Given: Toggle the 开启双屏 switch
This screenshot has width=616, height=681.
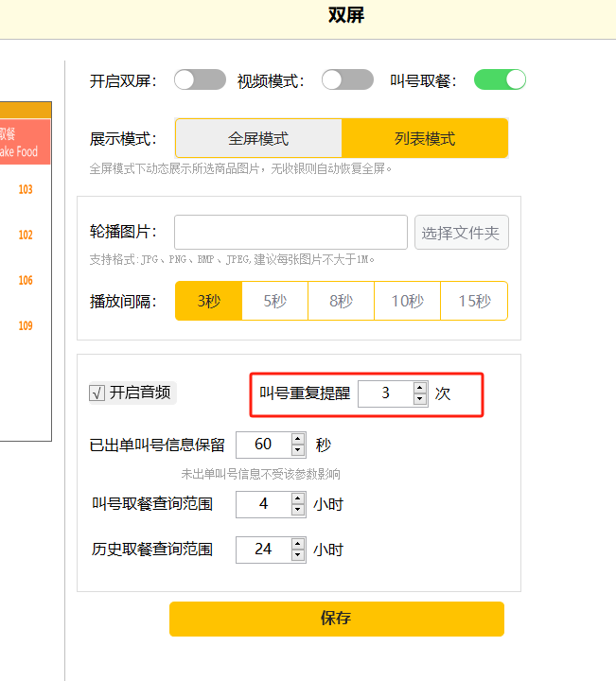Looking at the screenshot, I should pos(200,80).
